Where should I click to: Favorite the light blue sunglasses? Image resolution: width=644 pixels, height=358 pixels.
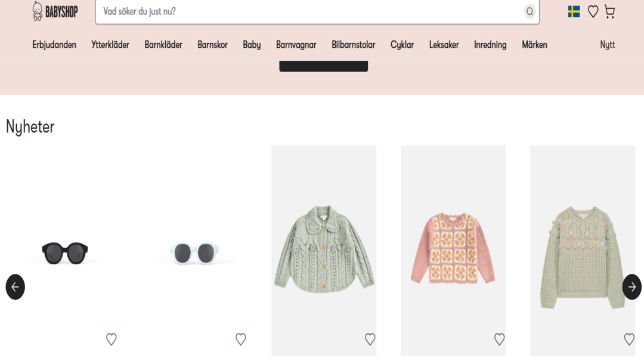pos(241,339)
